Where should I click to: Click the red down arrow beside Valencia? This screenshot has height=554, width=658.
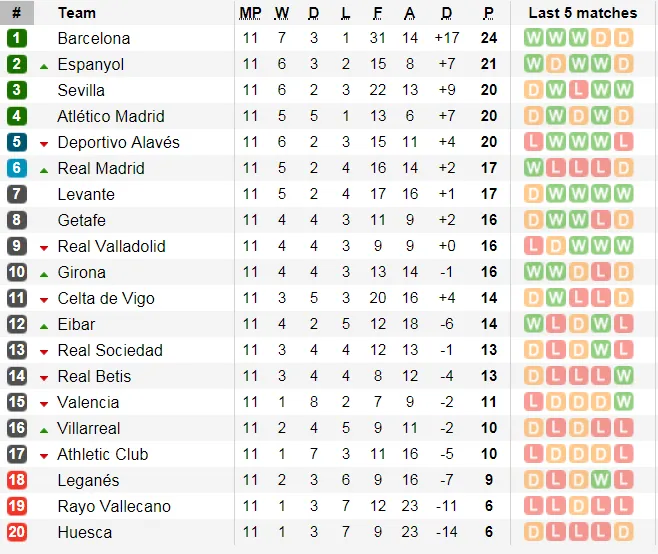(44, 403)
